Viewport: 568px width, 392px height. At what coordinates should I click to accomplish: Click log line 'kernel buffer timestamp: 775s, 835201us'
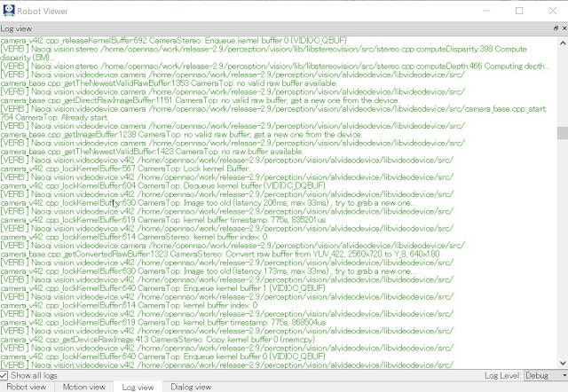[x=163, y=220]
